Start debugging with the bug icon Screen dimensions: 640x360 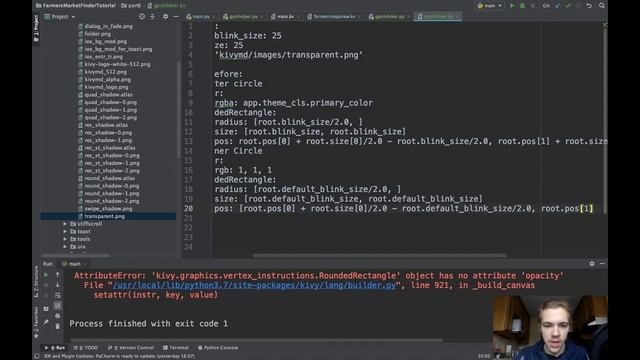[522, 6]
